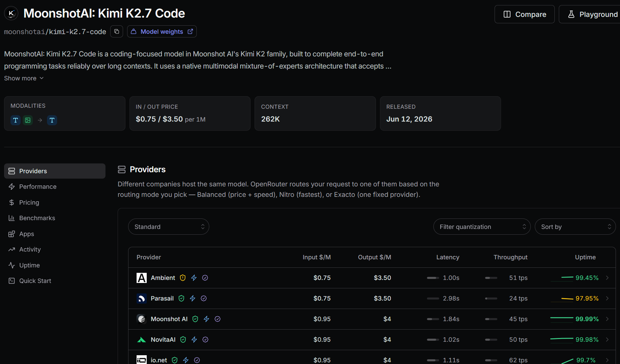Click the Latency column header
Image resolution: width=620 pixels, height=364 pixels.
pyautogui.click(x=448, y=257)
